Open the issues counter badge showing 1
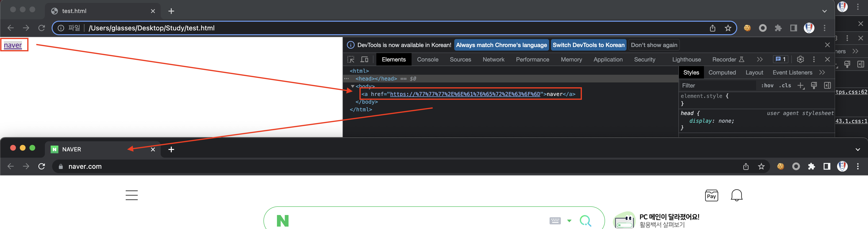The image size is (868, 229). (780, 59)
